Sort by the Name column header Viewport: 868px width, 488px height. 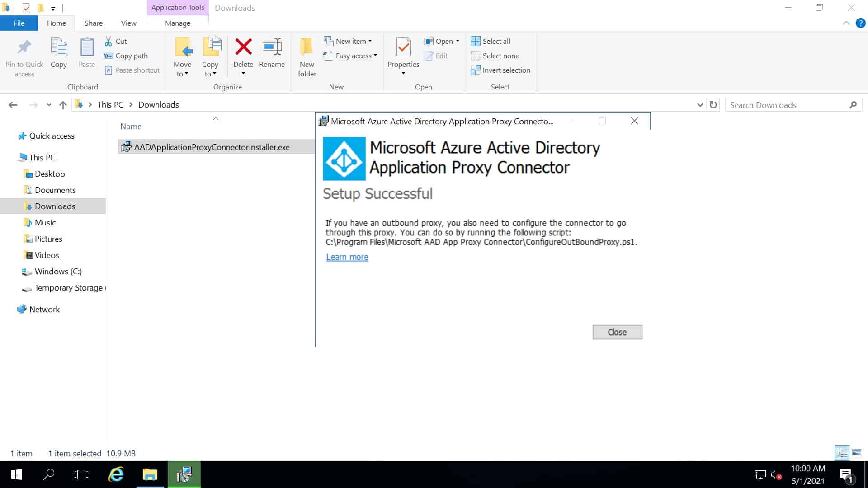point(131,127)
